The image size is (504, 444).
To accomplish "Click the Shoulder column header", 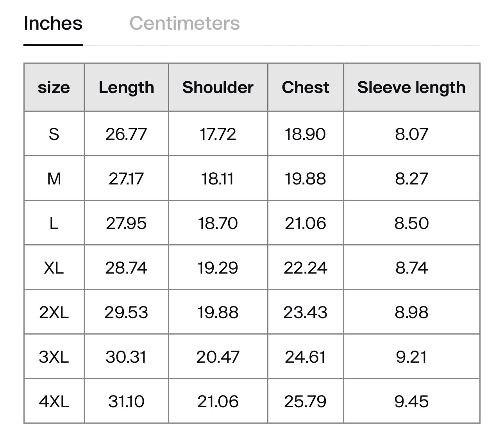I will [x=218, y=87].
